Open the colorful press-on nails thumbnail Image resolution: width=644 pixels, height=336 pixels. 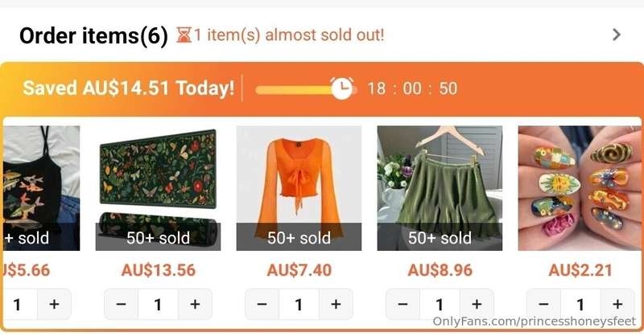[x=580, y=188]
